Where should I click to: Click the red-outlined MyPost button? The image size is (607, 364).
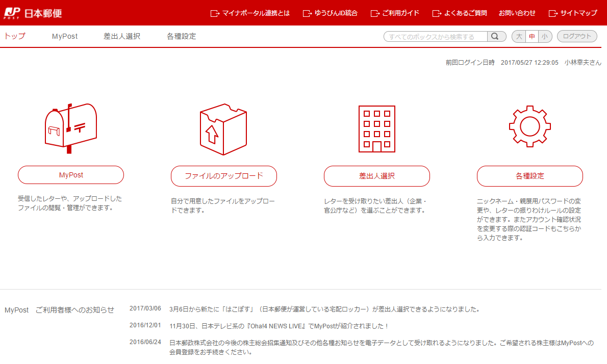[x=71, y=175]
